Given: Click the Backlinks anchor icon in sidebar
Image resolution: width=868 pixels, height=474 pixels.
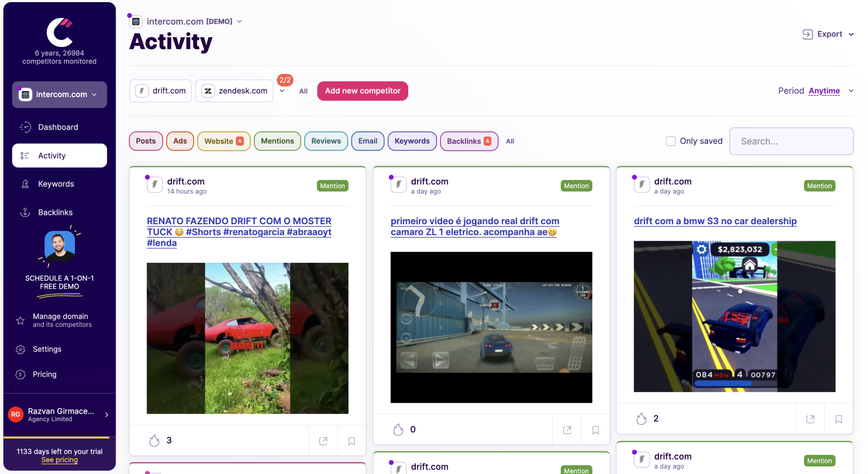Looking at the screenshot, I should [x=25, y=212].
